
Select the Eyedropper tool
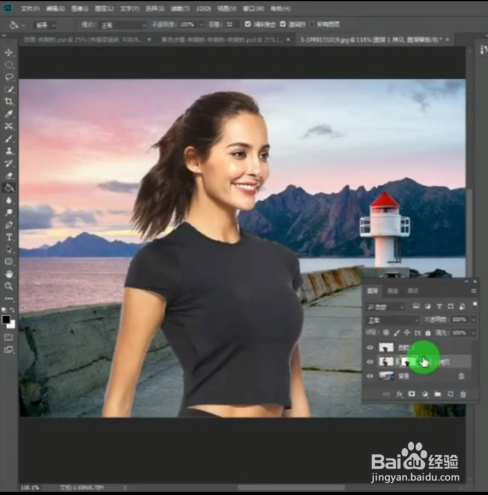[9, 114]
